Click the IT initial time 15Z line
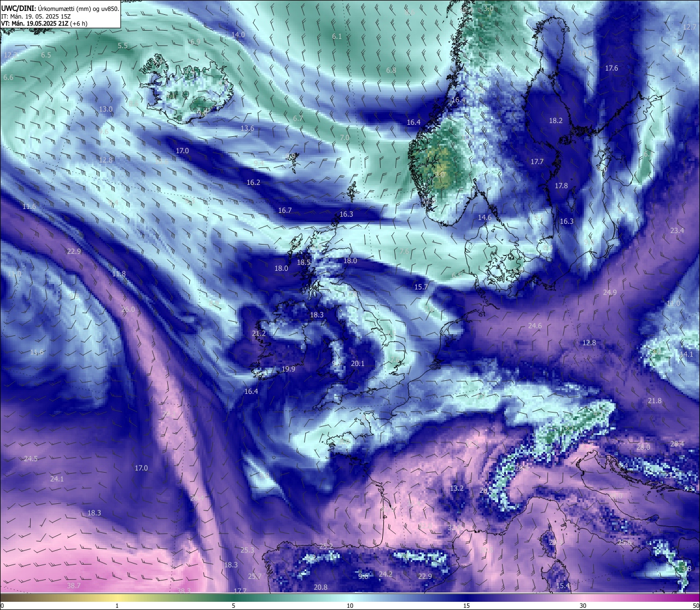The height and width of the screenshot is (610, 700). pyautogui.click(x=36, y=16)
